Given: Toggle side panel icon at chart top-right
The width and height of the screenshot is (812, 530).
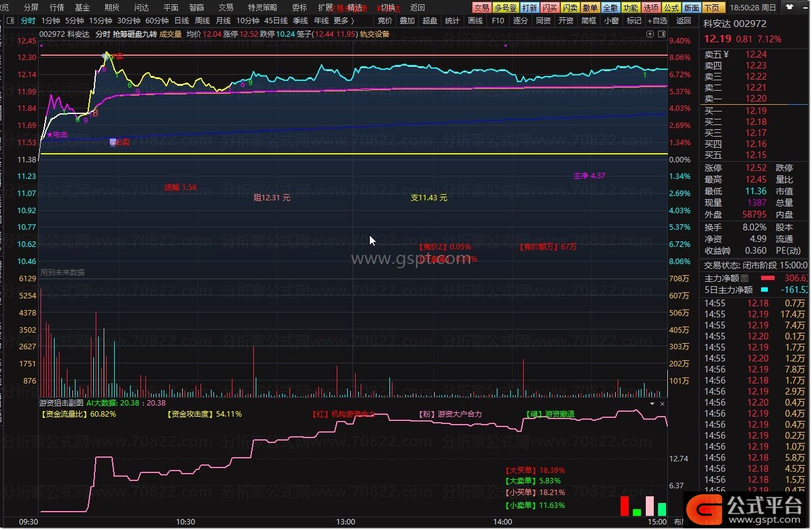Looking at the screenshot, I should point(661,34).
